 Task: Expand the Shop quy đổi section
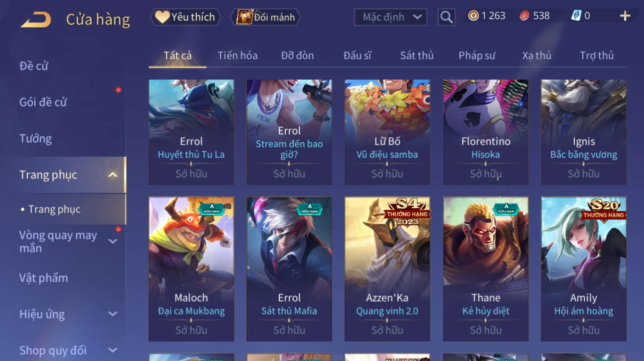coord(113,350)
